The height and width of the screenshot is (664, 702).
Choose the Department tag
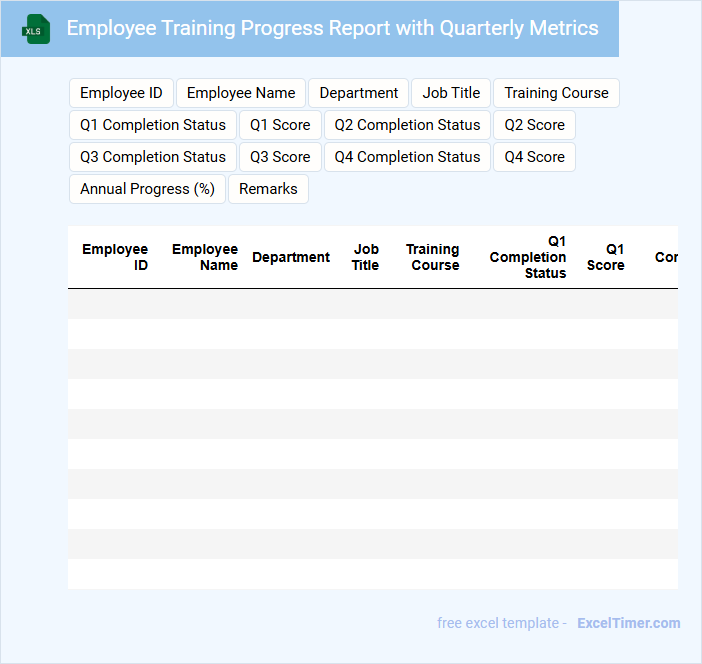pos(359,93)
